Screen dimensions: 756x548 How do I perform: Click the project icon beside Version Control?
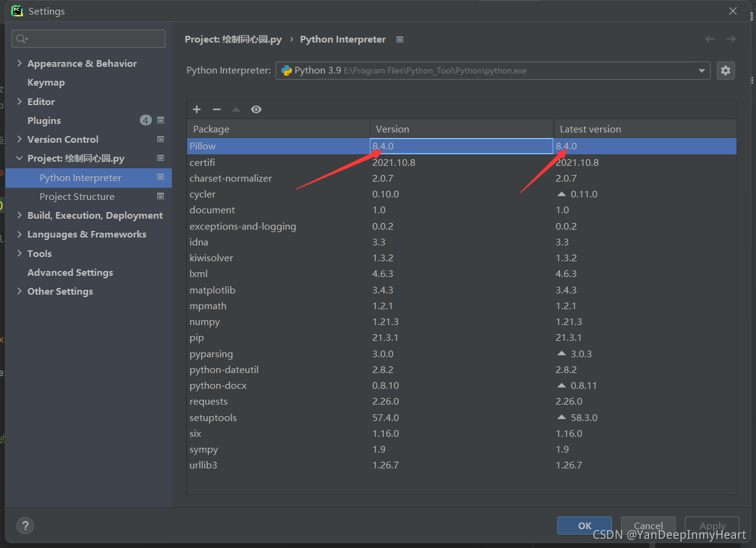point(160,139)
